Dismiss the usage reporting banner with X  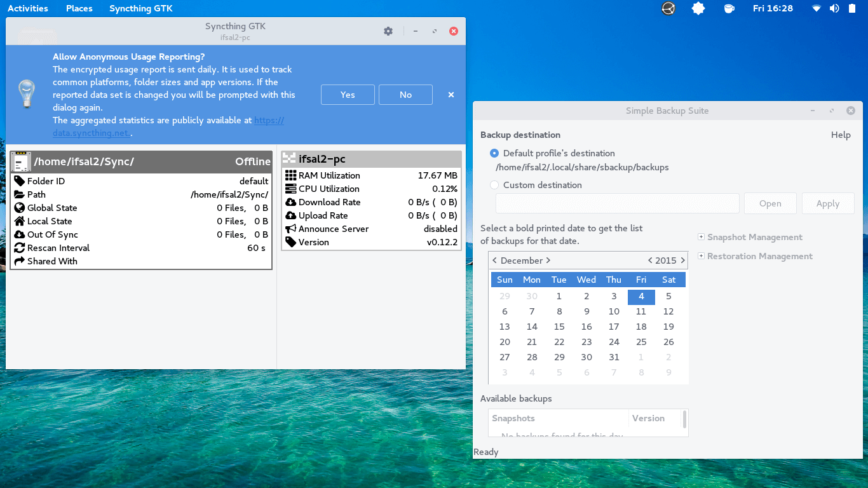[x=451, y=95]
